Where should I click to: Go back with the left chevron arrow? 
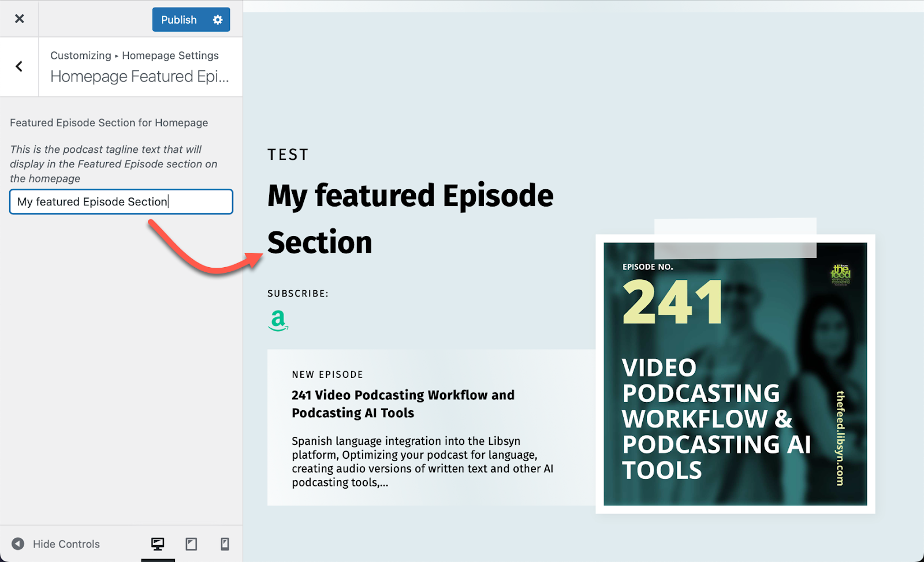[19, 67]
